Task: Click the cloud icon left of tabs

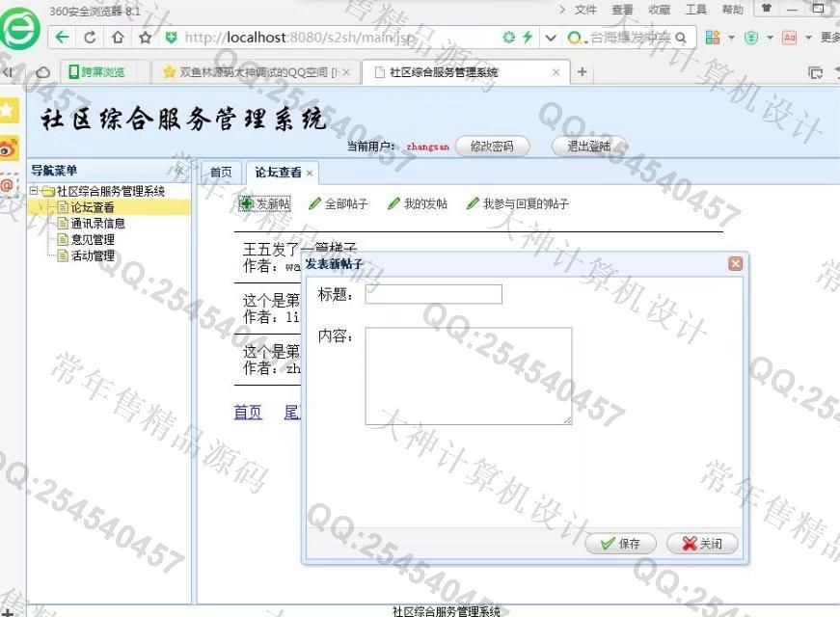Action: (x=42, y=71)
